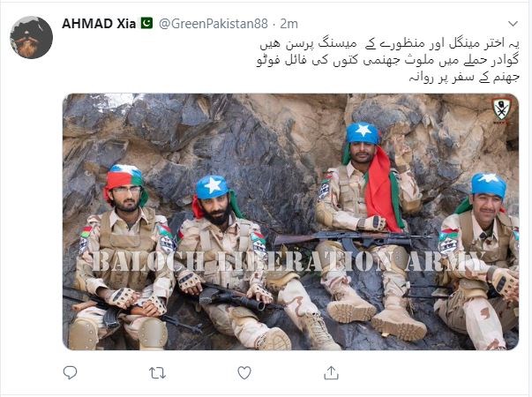Click the last short Urdu line of tweet
Image resolution: width=532 pixels, height=397 pixels.
464,78
